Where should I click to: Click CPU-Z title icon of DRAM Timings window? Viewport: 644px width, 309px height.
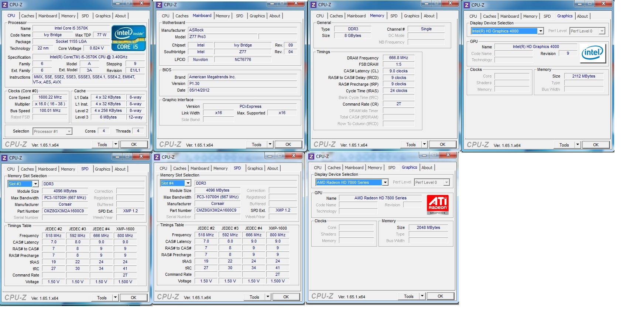point(314,5)
